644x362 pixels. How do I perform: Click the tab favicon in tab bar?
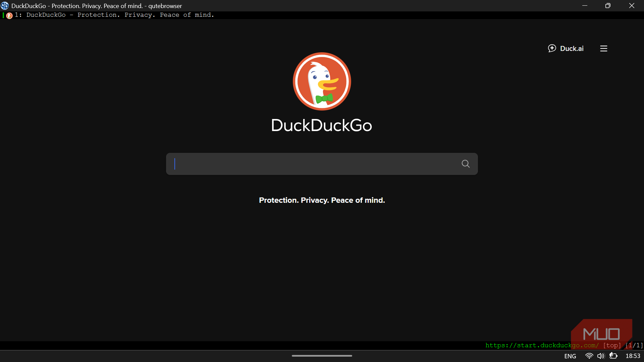click(9, 15)
